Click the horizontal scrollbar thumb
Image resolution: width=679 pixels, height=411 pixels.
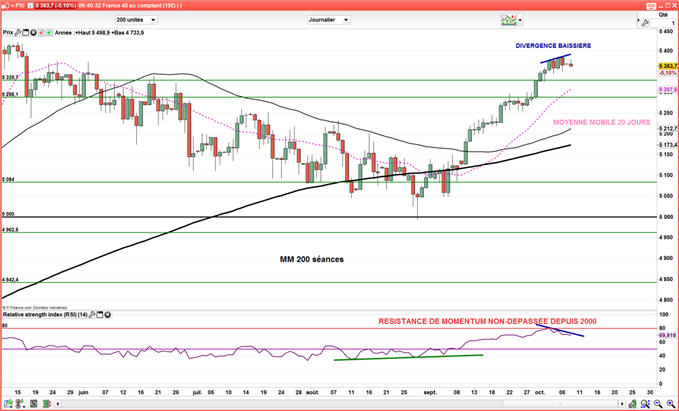point(560,404)
